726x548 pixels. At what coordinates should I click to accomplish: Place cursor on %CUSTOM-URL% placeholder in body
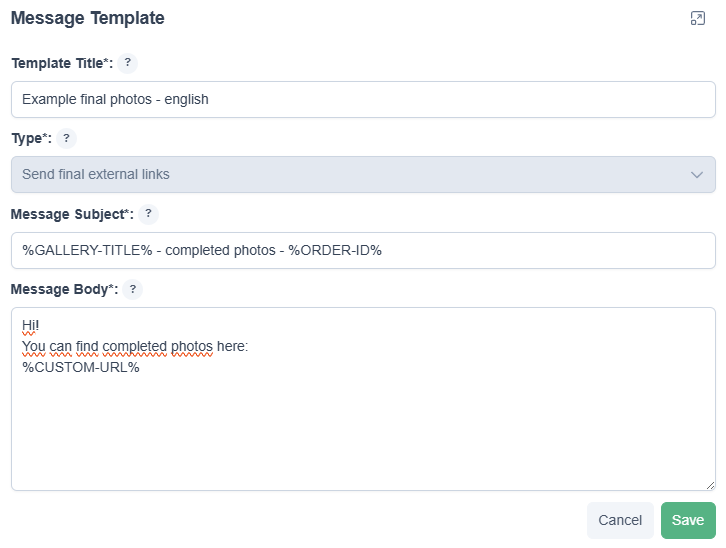[x=80, y=366]
